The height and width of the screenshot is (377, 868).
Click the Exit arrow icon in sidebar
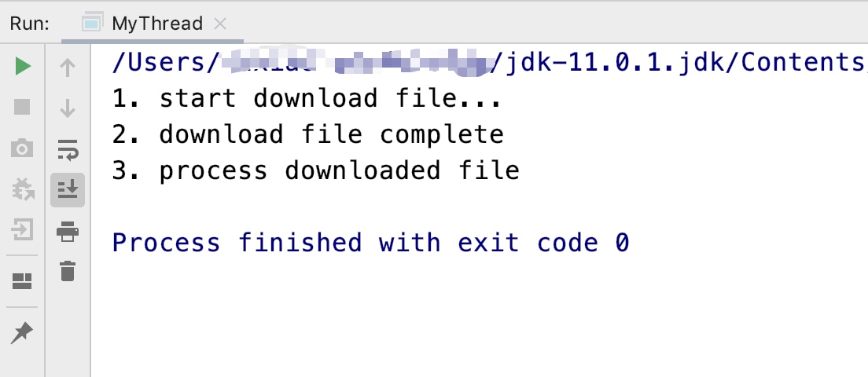tap(22, 229)
